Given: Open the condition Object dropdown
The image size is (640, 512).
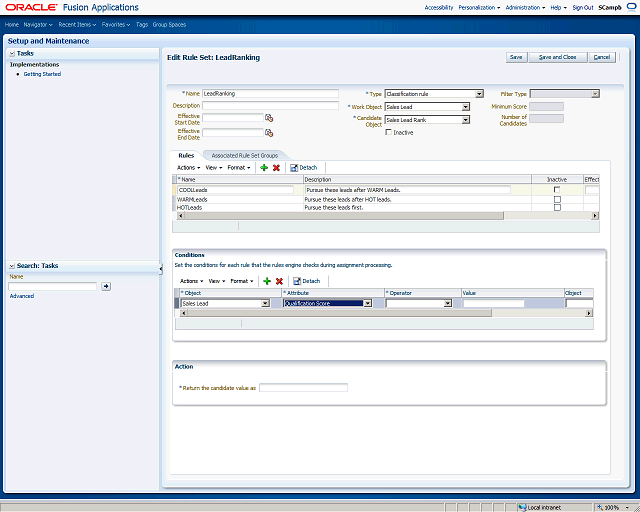Looking at the screenshot, I should (266, 303).
